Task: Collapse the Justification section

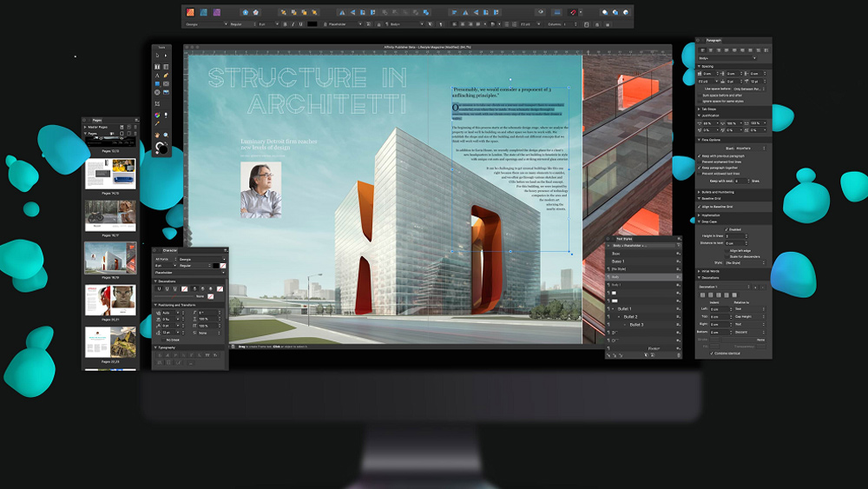Action: (699, 116)
